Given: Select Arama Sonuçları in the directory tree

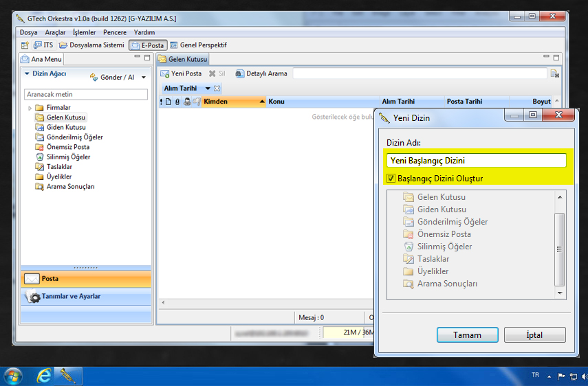Looking at the screenshot, I should pos(65,186).
